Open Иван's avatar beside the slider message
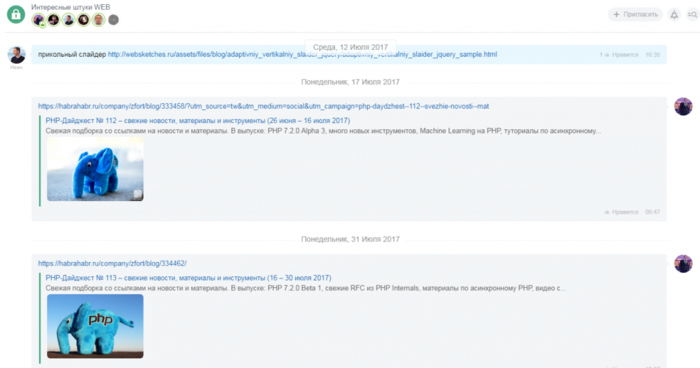700x368 pixels. point(17,55)
